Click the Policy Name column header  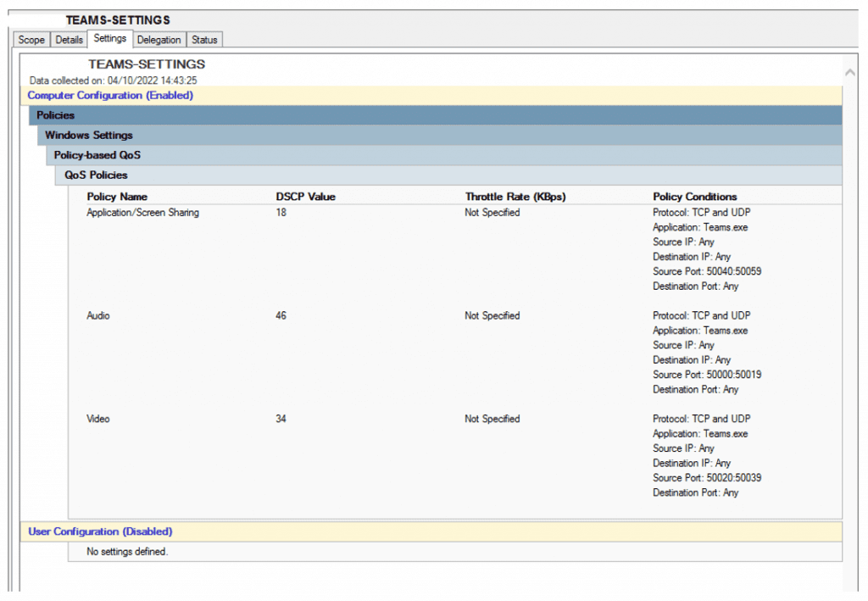pyautogui.click(x=117, y=197)
